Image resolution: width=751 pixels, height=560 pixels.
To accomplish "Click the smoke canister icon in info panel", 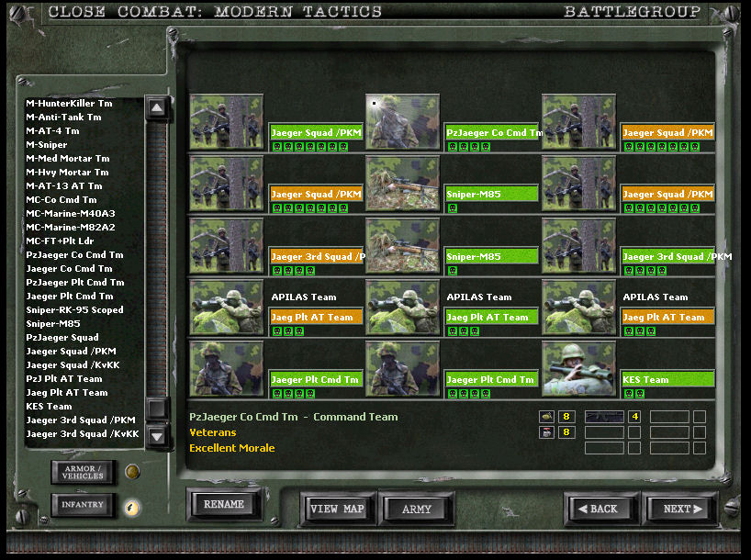I will pos(546,432).
